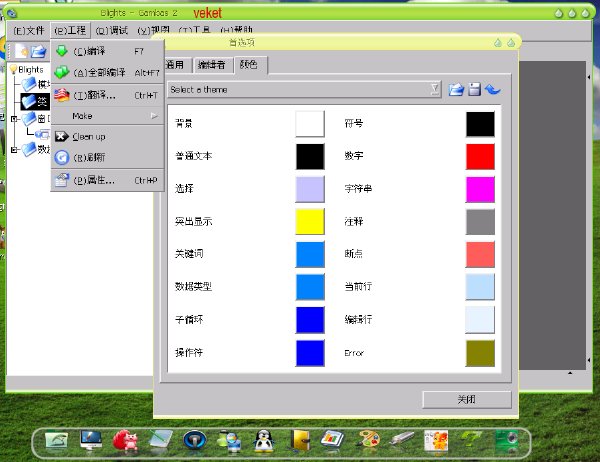
Task: Launch the green camera dock icon
Action: click(x=507, y=440)
